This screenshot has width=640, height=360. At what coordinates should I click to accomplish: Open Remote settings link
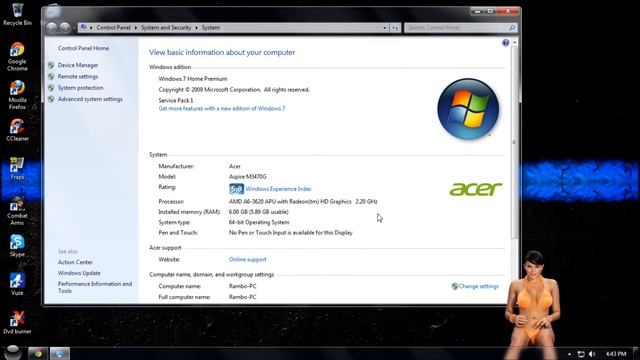[78, 77]
